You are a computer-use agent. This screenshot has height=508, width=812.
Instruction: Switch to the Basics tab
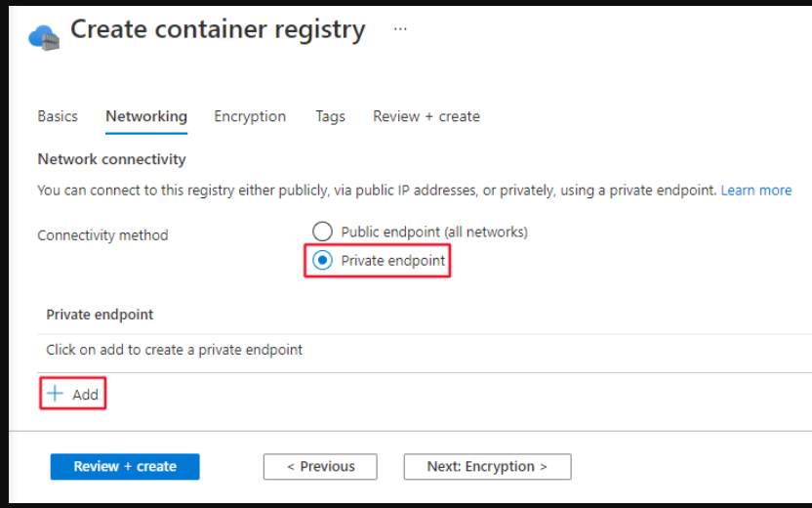click(x=58, y=116)
